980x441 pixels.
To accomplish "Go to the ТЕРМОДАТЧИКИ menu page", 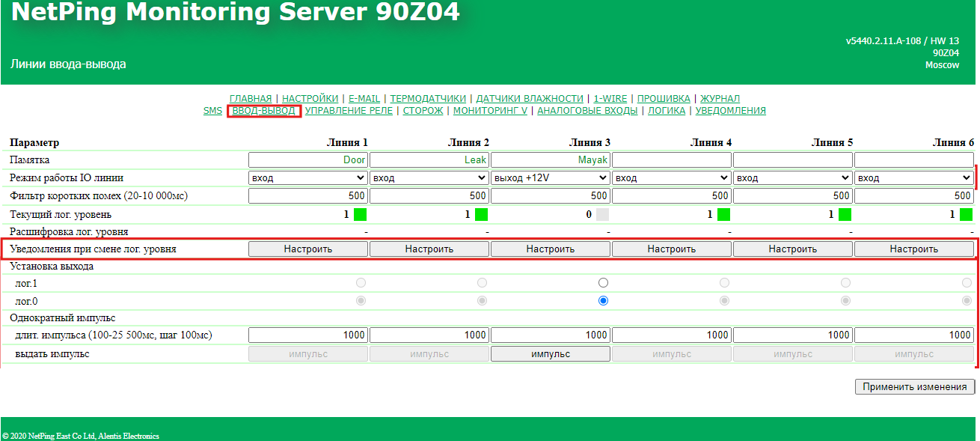I will 428,98.
